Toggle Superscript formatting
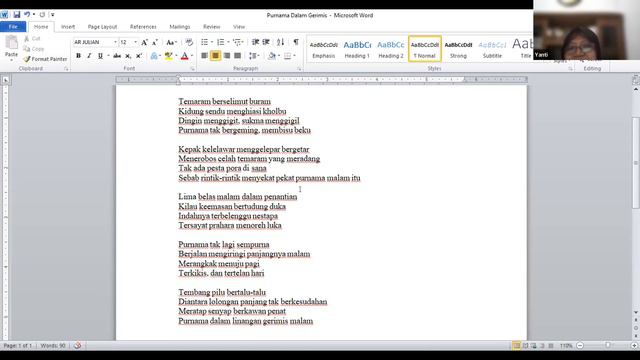 coord(139,56)
